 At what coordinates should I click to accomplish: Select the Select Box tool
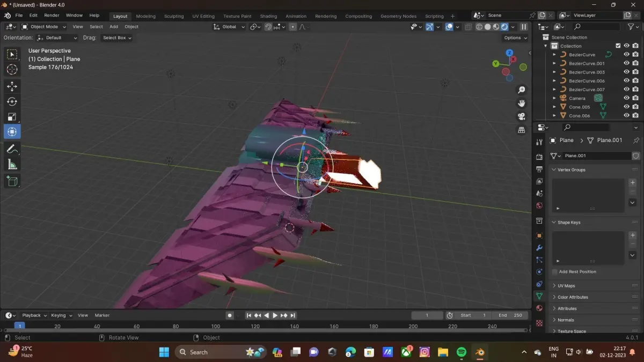[x=12, y=55]
